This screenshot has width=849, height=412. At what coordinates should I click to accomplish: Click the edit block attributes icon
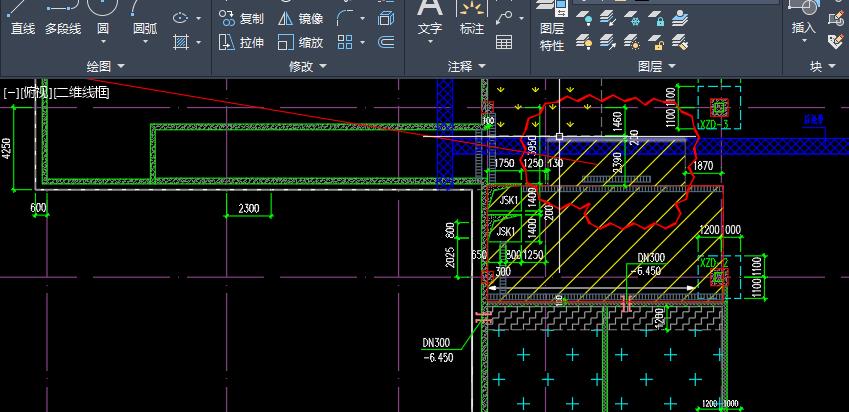[x=835, y=42]
